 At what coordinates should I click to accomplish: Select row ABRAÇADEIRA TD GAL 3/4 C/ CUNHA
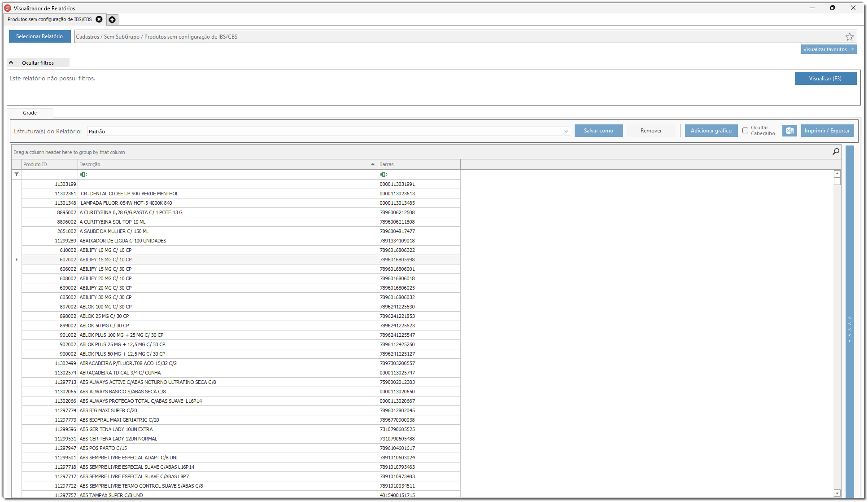coord(241,373)
